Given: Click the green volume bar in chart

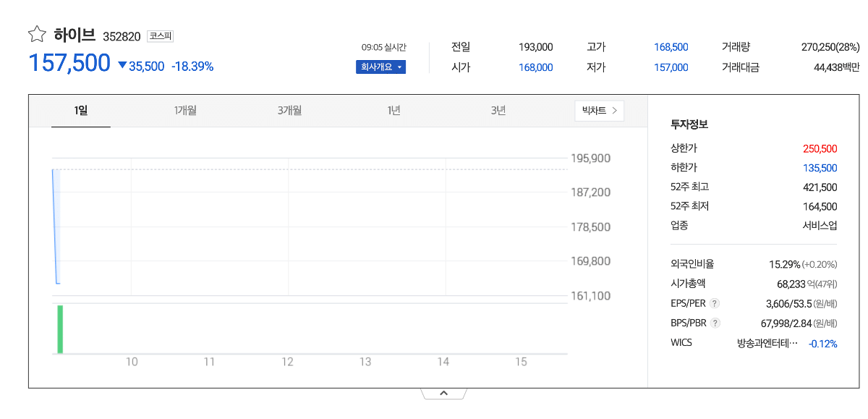Looking at the screenshot, I should tap(60, 329).
